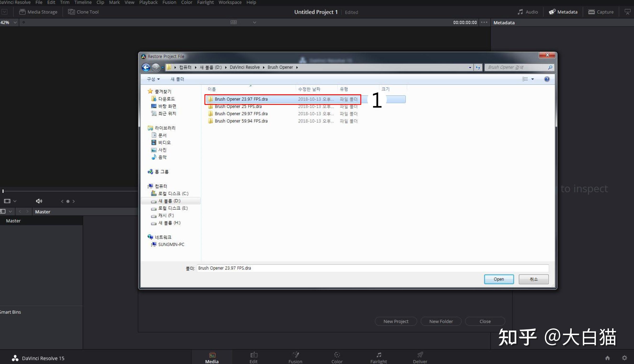Open viewer options three-dot menu

click(x=484, y=22)
